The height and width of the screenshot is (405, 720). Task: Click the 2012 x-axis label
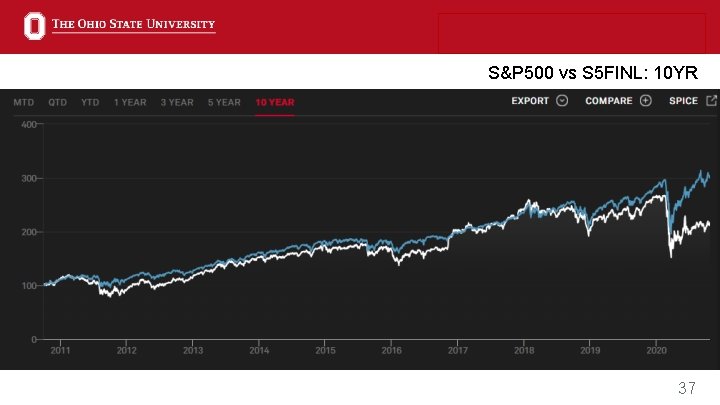pyautogui.click(x=126, y=350)
